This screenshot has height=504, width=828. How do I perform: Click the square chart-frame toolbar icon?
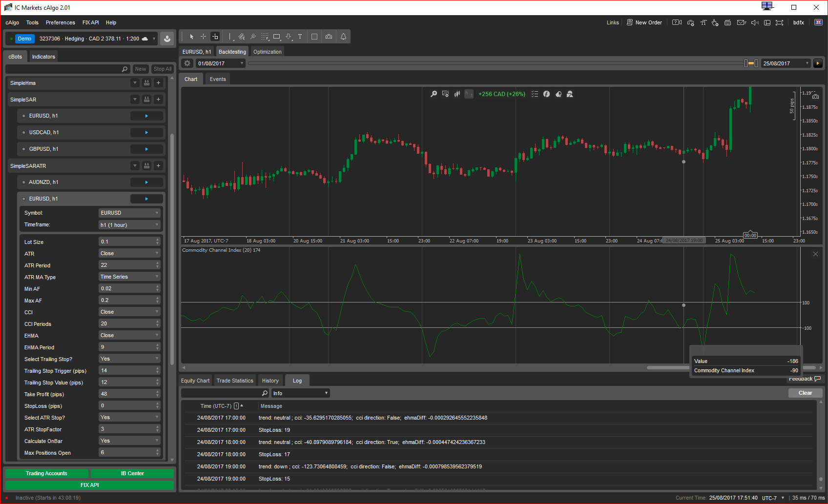(314, 37)
